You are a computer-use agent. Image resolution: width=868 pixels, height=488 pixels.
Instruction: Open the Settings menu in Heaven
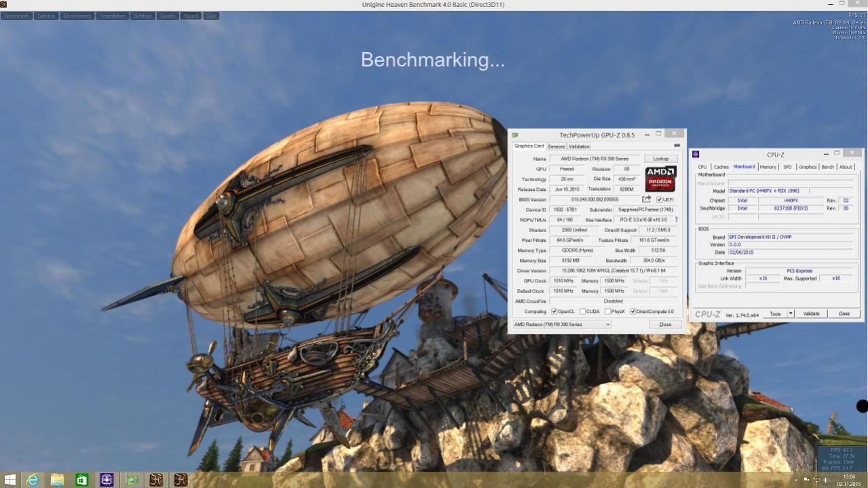[143, 16]
